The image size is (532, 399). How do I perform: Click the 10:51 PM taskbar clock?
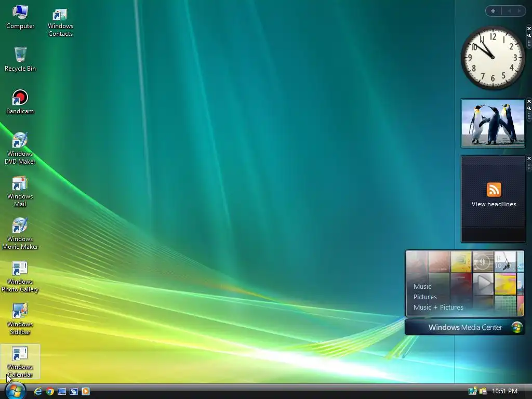[505, 391]
